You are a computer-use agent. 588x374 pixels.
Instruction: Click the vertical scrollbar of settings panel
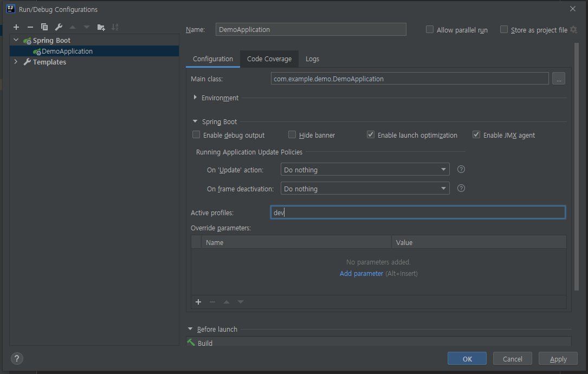point(577,167)
